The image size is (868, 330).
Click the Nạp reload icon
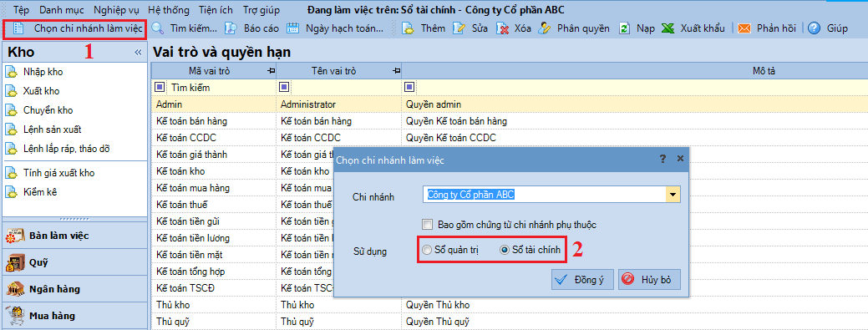tap(625, 28)
